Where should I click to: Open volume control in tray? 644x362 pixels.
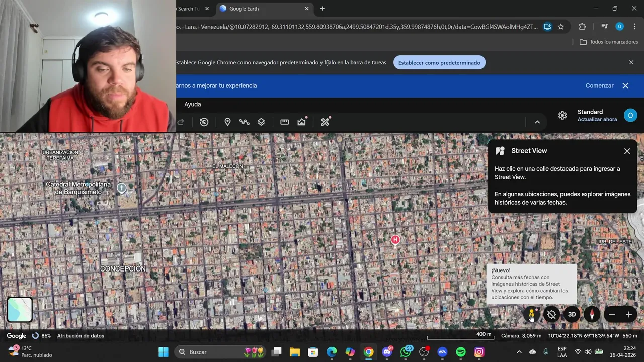(588, 352)
